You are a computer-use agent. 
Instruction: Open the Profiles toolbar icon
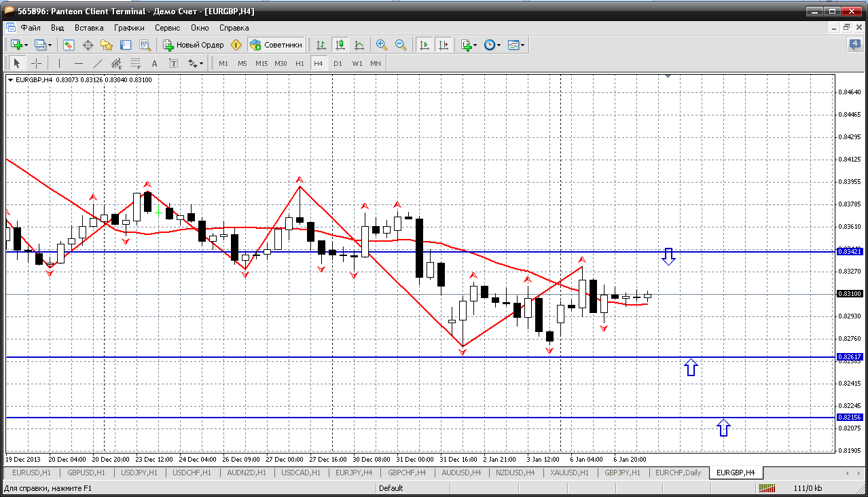coord(40,45)
